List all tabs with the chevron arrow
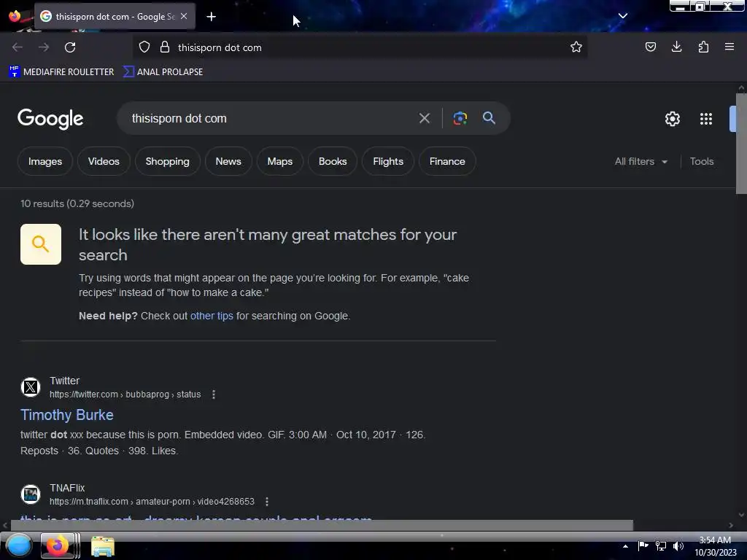The height and width of the screenshot is (560, 747). tap(623, 16)
